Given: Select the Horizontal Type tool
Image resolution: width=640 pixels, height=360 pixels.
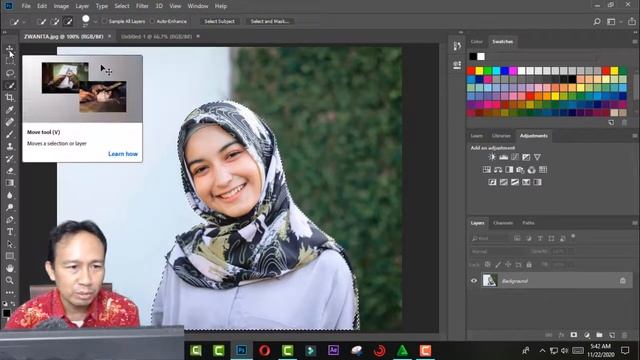Looking at the screenshot, I should (x=10, y=232).
